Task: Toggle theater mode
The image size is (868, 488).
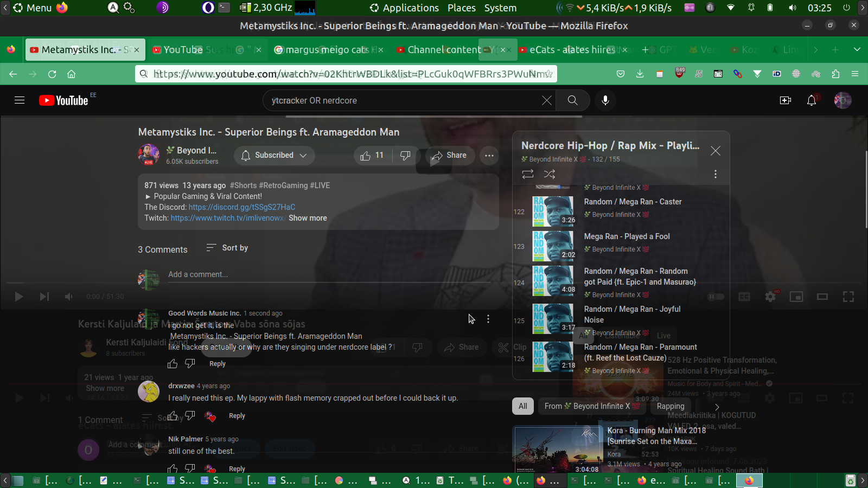Action: click(822, 297)
